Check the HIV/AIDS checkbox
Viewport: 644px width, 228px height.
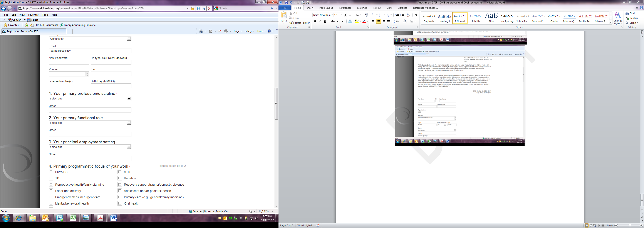(x=51, y=172)
